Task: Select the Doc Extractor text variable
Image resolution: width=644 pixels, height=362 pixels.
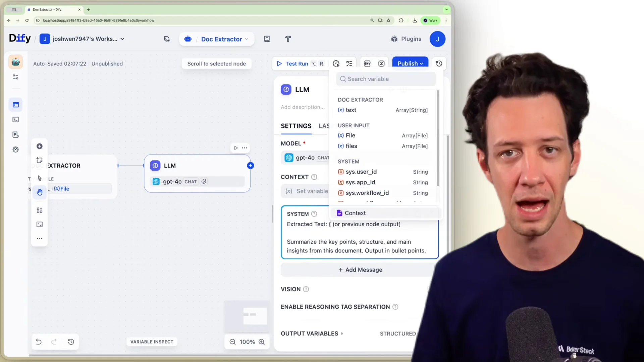Action: [x=383, y=110]
